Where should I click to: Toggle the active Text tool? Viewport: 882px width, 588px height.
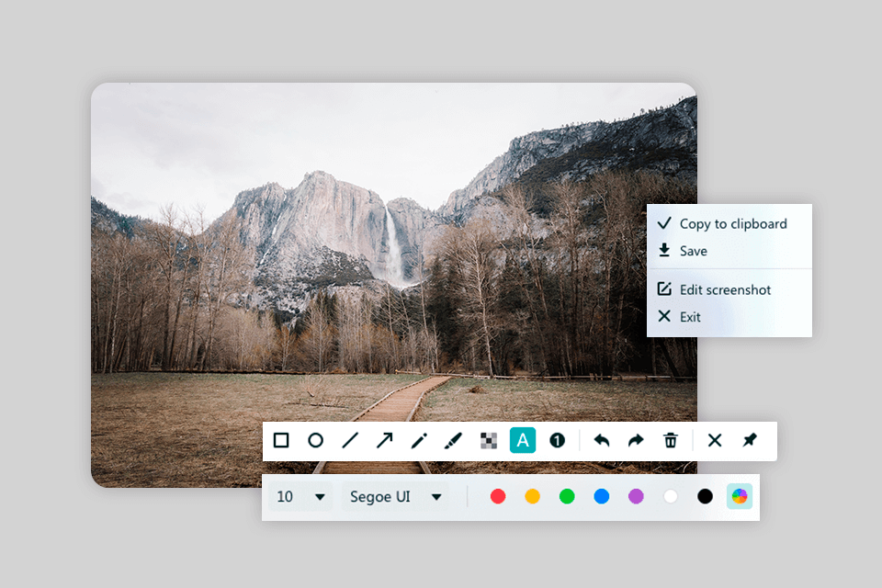pyautogui.click(x=523, y=440)
